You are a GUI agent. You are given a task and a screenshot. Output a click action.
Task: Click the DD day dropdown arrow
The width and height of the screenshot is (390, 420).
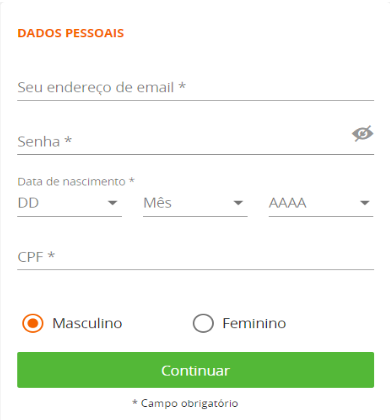pyautogui.click(x=112, y=203)
